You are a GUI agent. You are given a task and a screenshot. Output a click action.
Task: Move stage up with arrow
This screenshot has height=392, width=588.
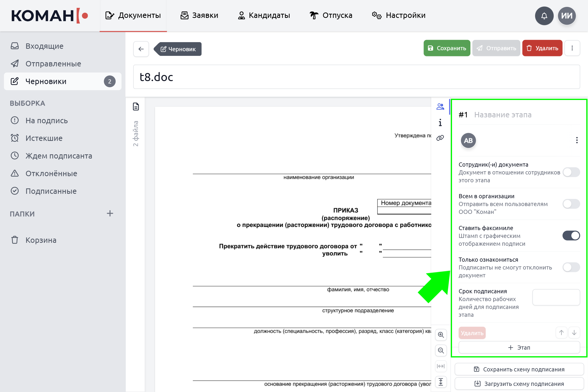(x=561, y=332)
